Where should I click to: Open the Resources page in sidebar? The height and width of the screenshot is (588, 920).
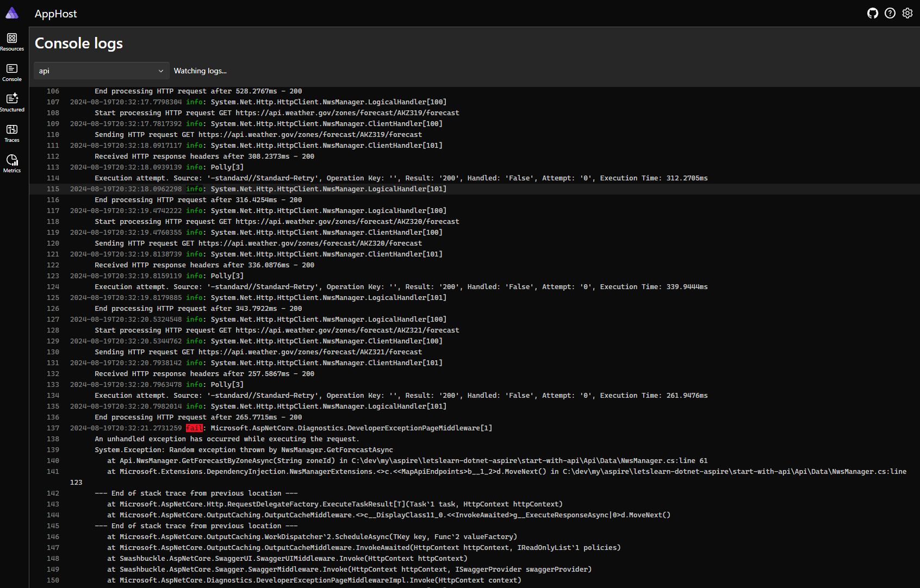click(x=12, y=42)
